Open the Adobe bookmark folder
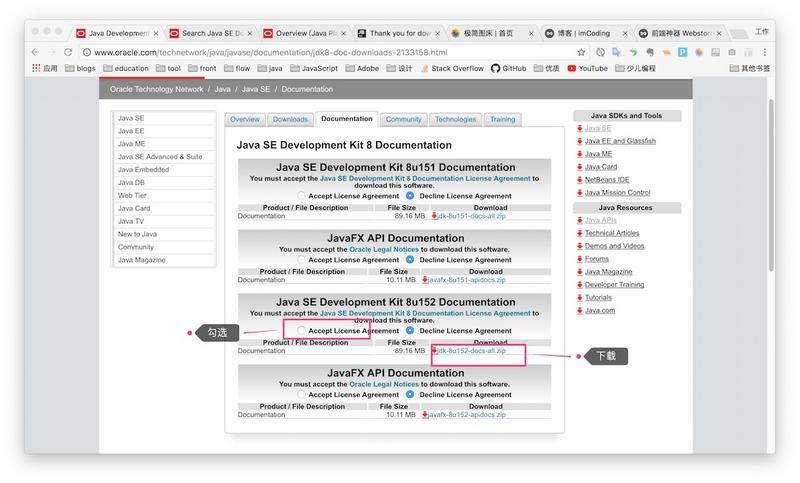Screen dimensions: 800x483 click(362, 68)
